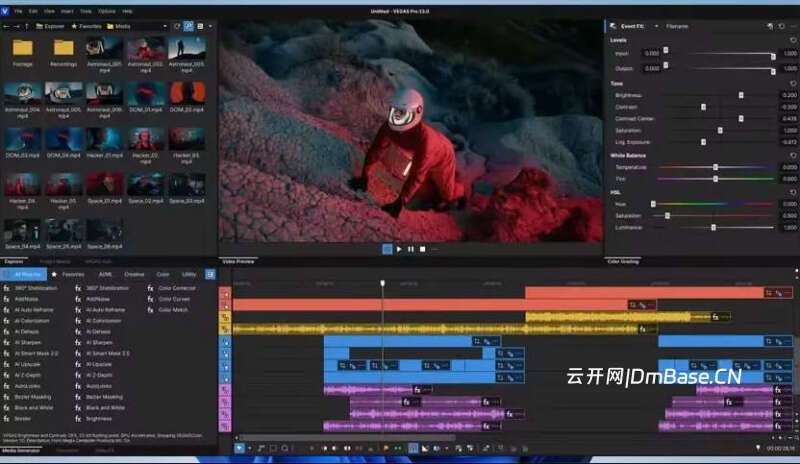Image resolution: width=800 pixels, height=464 pixels.
Task: Select the Color Corrector effect
Action: pos(171,288)
